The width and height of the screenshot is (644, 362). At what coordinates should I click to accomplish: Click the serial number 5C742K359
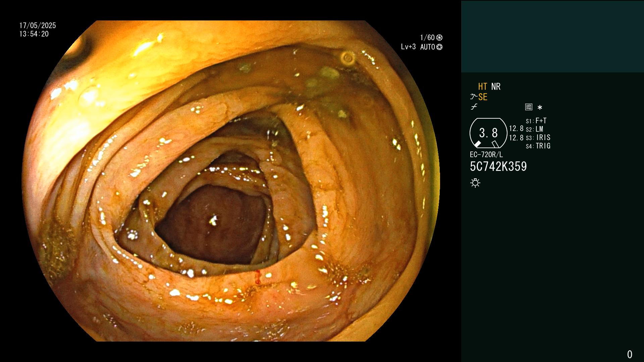498,167
